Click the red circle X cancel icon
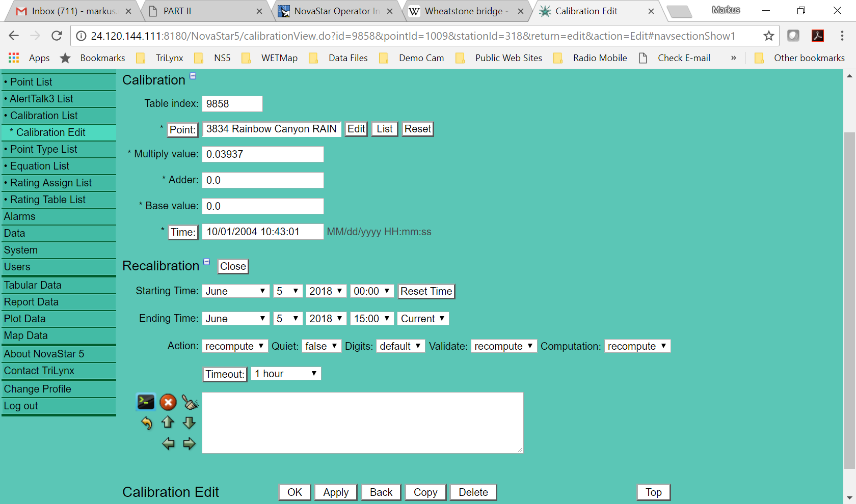Image resolution: width=856 pixels, height=504 pixels. (168, 402)
